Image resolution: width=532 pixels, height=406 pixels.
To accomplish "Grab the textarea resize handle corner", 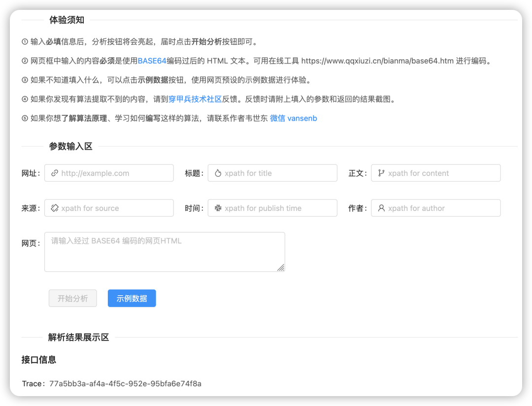I will [281, 268].
